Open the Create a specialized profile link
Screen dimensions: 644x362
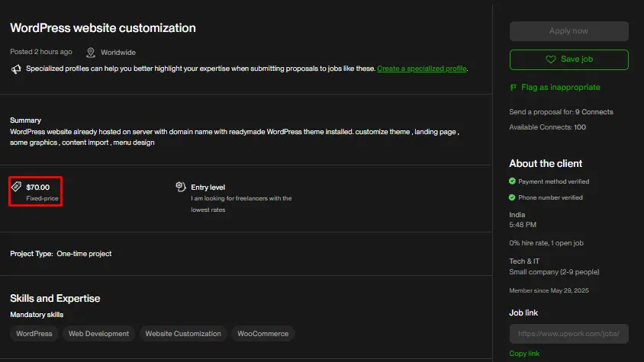click(x=421, y=69)
